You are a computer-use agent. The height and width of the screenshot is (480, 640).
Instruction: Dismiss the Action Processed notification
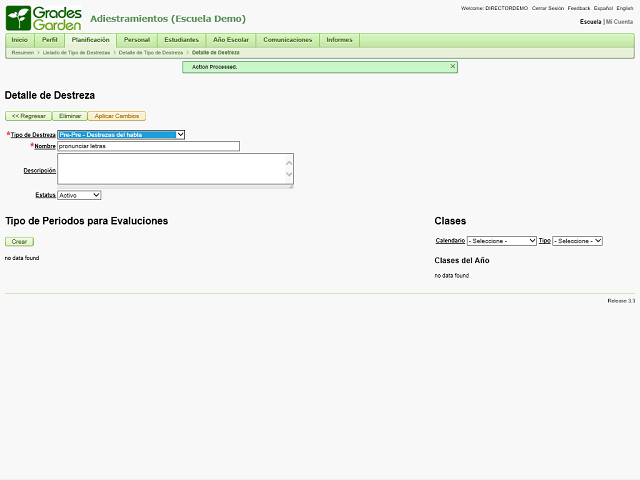[452, 66]
